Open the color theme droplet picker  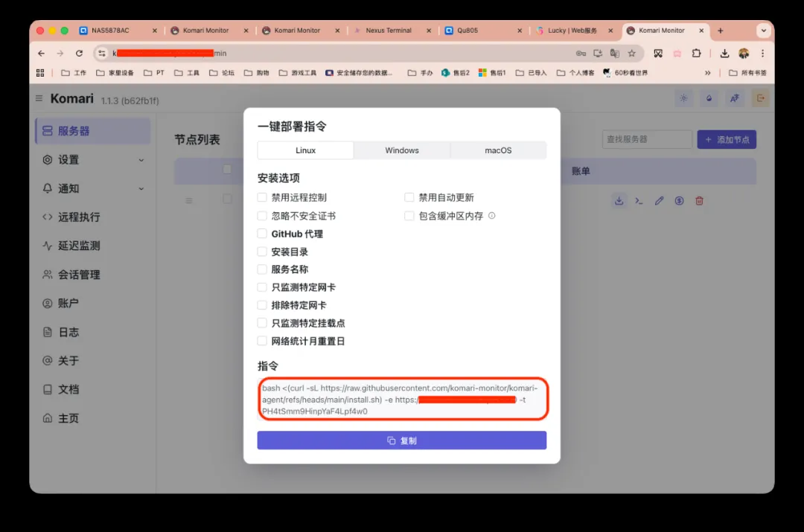point(709,98)
